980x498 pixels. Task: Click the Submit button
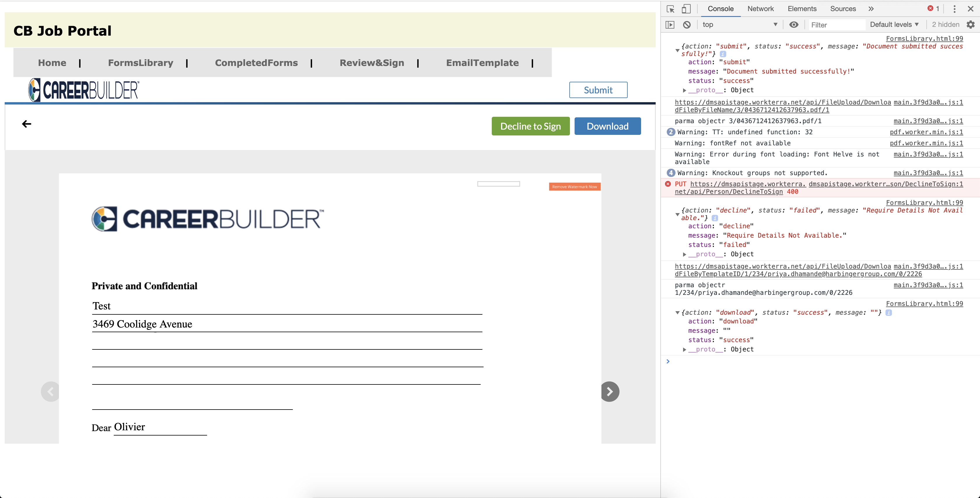(598, 90)
